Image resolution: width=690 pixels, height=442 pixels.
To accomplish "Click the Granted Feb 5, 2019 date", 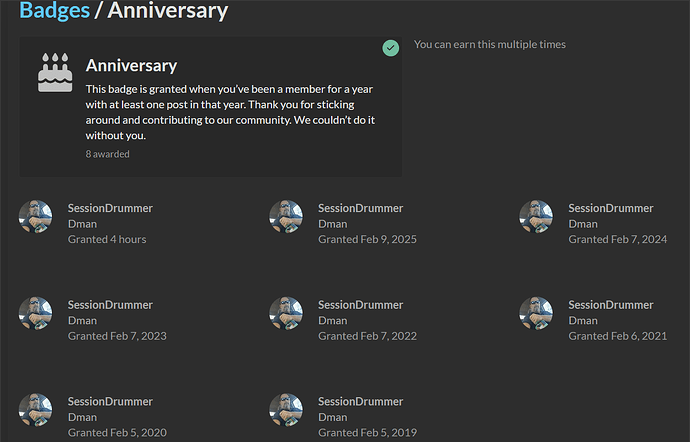I will tap(367, 433).
